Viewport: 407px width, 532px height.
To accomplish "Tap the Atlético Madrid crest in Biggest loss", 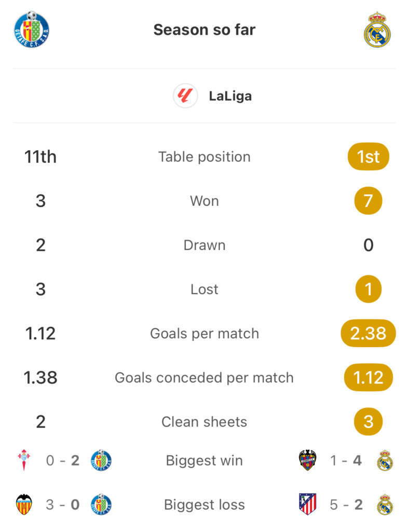I will pyautogui.click(x=308, y=505).
